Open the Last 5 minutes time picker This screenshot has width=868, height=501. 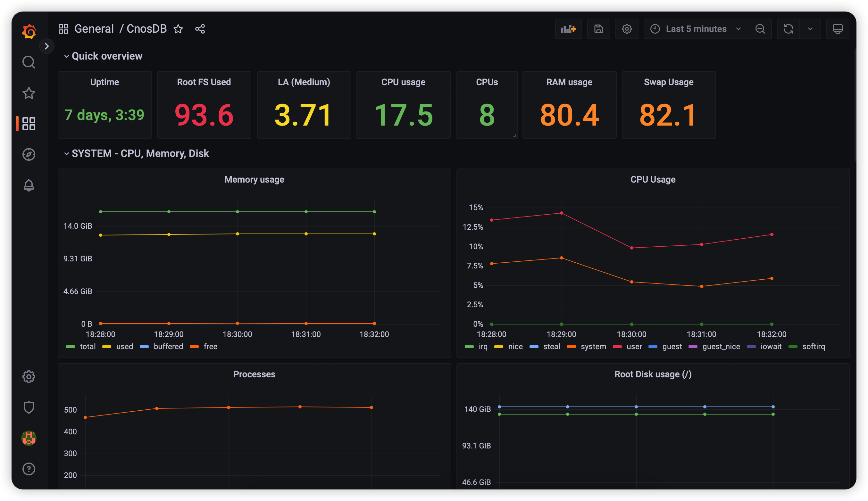coord(695,29)
